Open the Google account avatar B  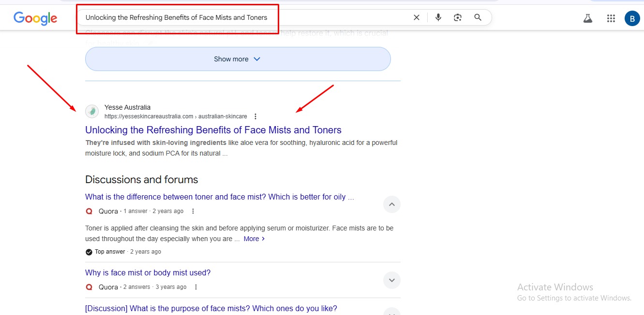[x=632, y=18]
